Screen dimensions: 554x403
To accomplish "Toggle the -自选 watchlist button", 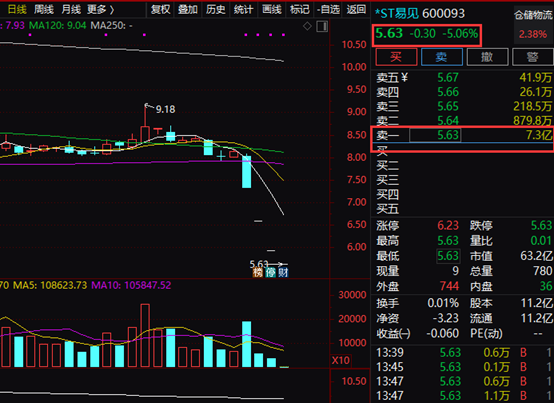I will coord(328,10).
